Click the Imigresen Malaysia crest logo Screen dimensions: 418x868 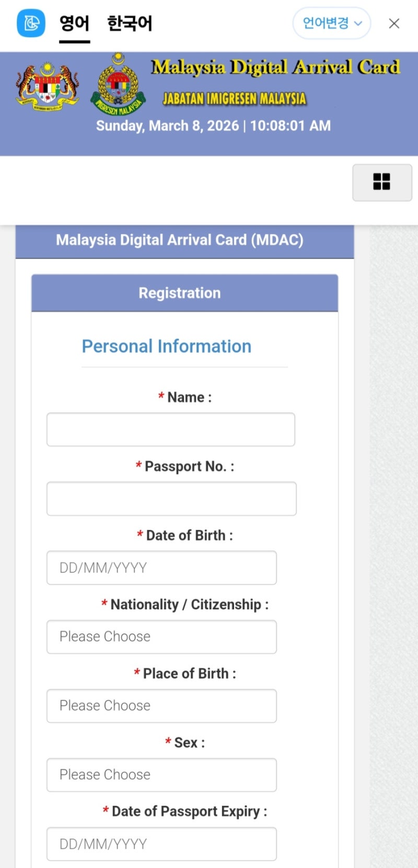[x=119, y=84]
